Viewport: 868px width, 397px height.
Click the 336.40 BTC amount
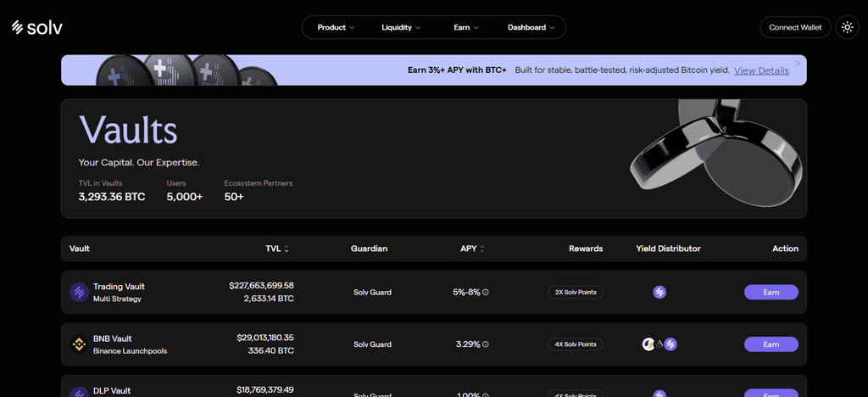click(x=270, y=350)
